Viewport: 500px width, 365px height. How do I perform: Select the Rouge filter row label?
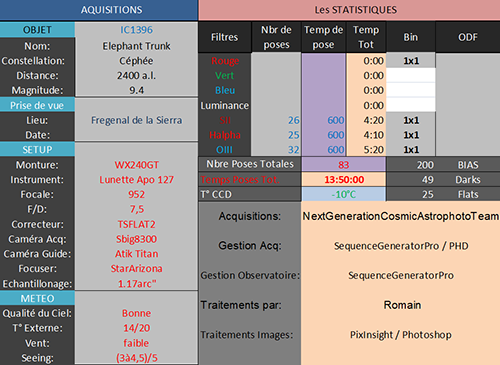(225, 61)
